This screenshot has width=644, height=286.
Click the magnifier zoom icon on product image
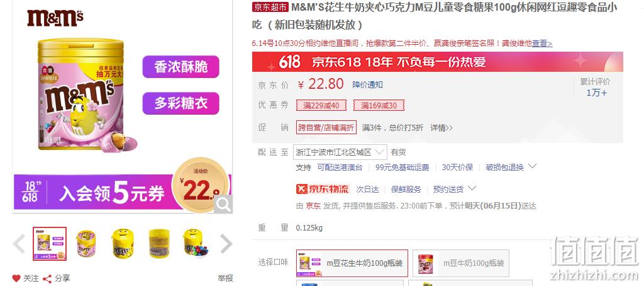[223, 204]
